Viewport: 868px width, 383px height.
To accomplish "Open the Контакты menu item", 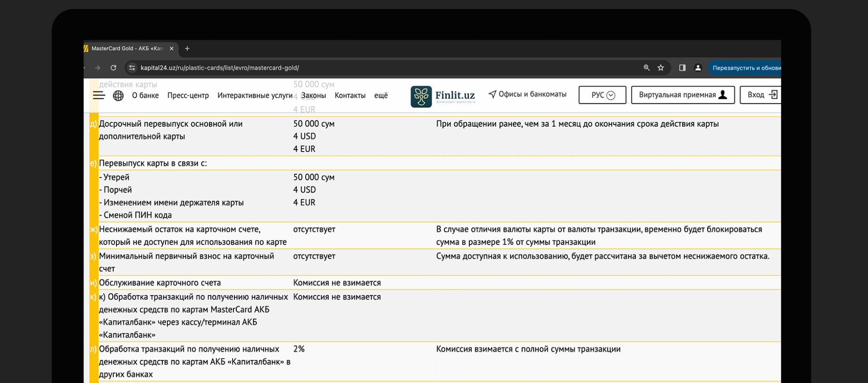I will [350, 95].
